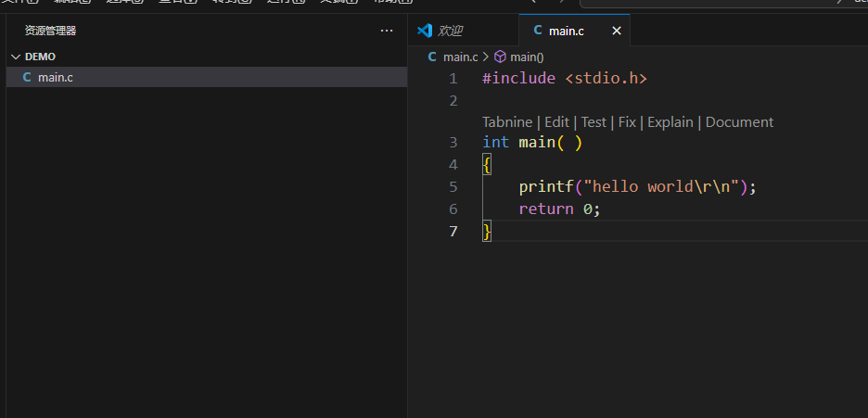Open main() symbol breadcrumb dropdown
The height and width of the screenshot is (418, 868).
[527, 57]
